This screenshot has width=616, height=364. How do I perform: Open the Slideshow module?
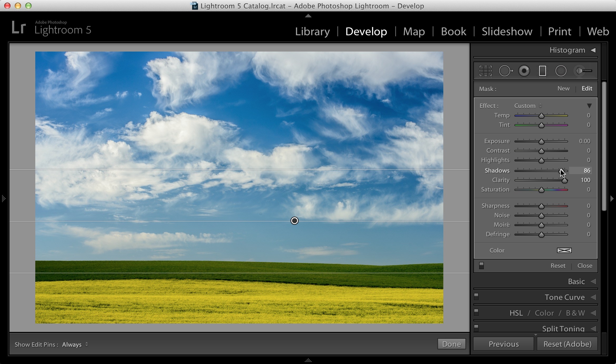507,31
